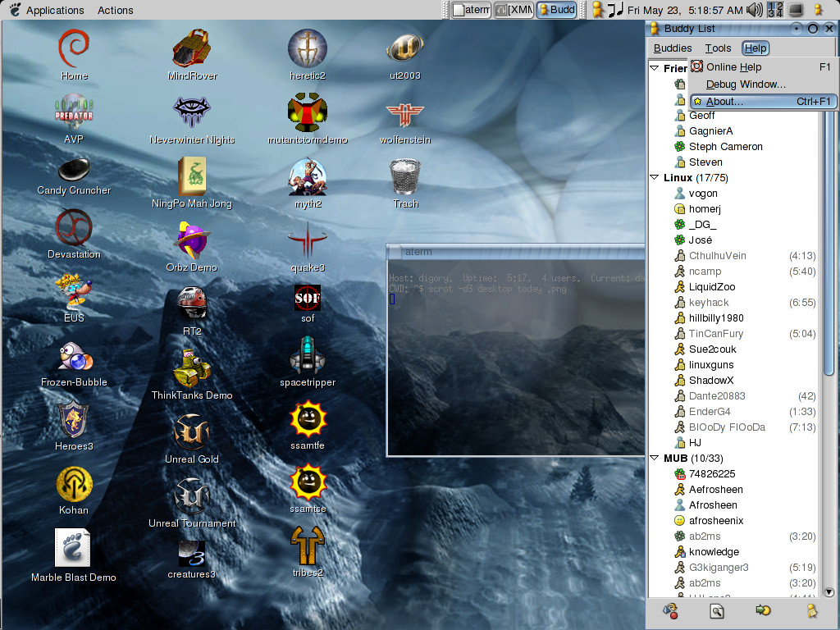Open the Buddies menu
This screenshot has width=840, height=630.
(x=673, y=48)
